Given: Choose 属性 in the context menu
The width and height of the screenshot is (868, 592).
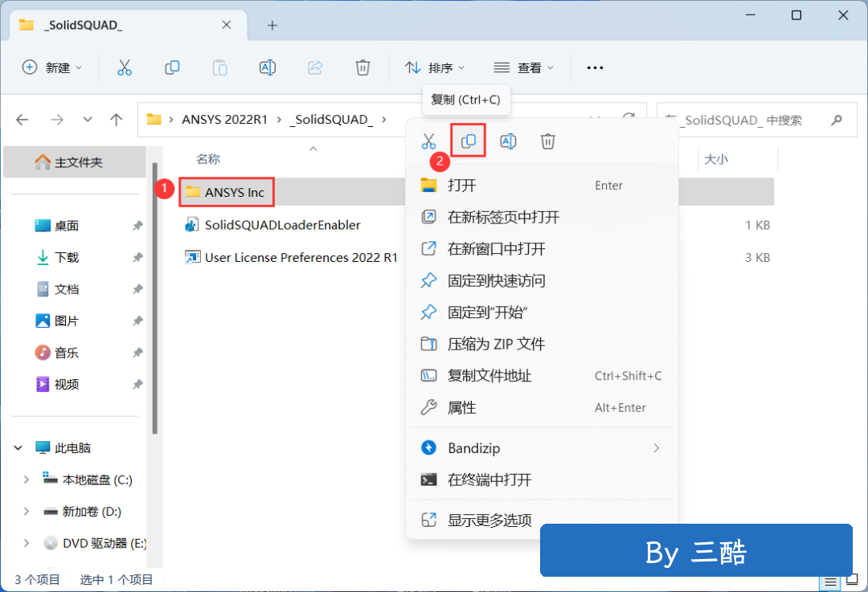Looking at the screenshot, I should tap(542, 408).
